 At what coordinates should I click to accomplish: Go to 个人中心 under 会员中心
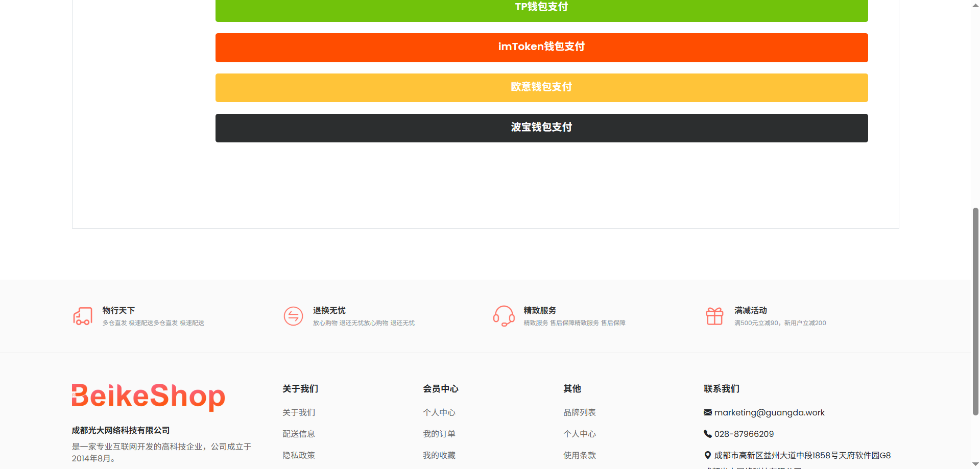[x=439, y=412]
